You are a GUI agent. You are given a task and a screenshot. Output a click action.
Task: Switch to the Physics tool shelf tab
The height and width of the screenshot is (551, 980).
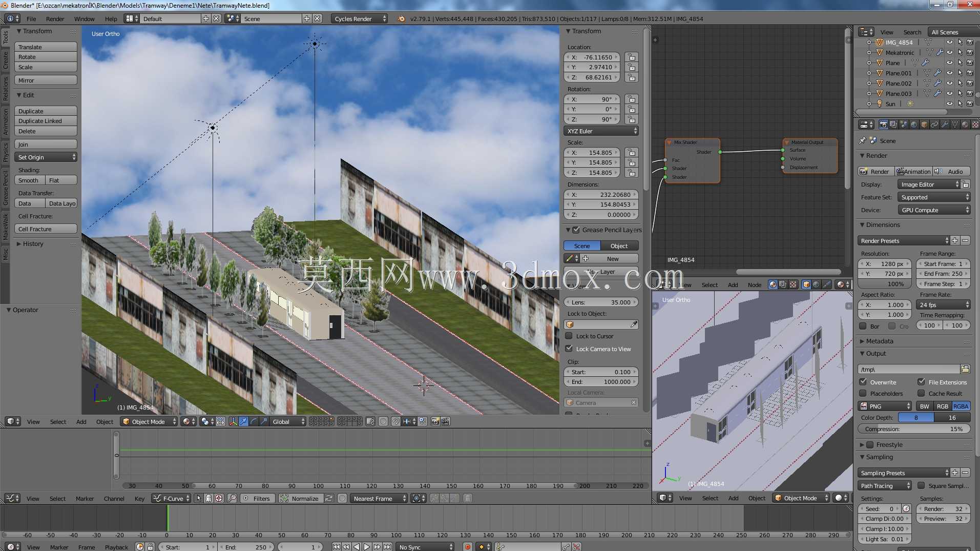pyautogui.click(x=5, y=152)
